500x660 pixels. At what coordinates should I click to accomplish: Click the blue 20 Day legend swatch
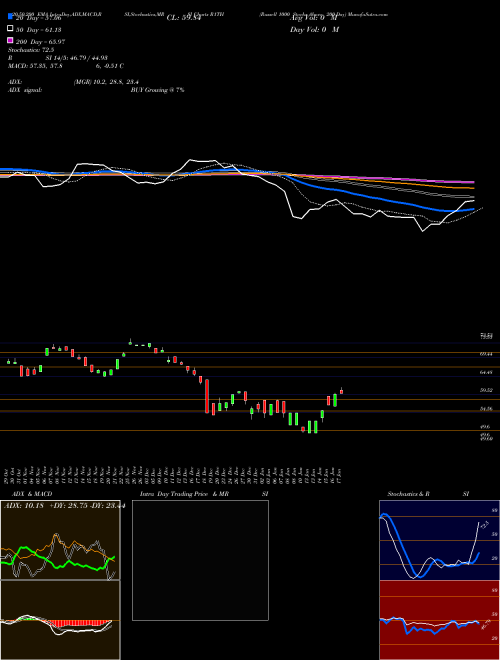click(x=10, y=17)
